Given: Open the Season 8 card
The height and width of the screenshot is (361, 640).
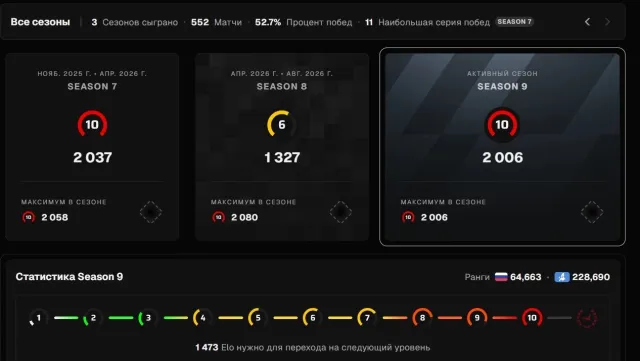Looking at the screenshot, I should click(282, 147).
